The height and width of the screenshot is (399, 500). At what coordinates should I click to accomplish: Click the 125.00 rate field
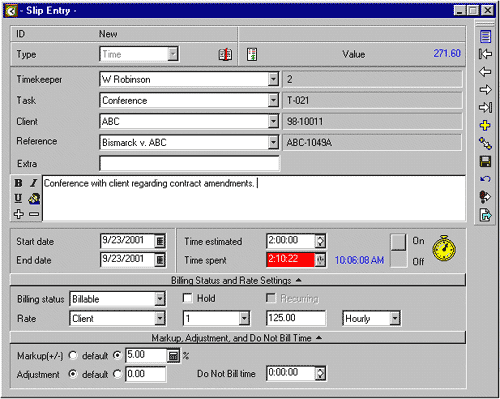(296, 318)
